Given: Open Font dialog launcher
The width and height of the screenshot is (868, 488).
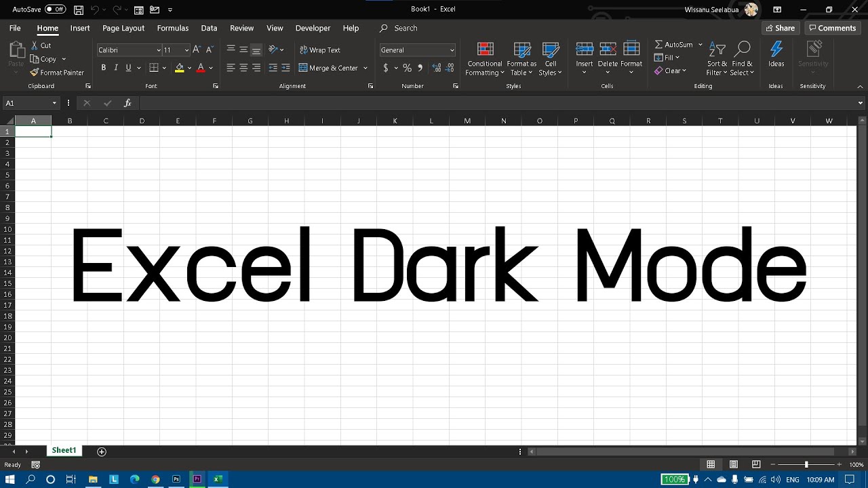Looking at the screenshot, I should [216, 86].
